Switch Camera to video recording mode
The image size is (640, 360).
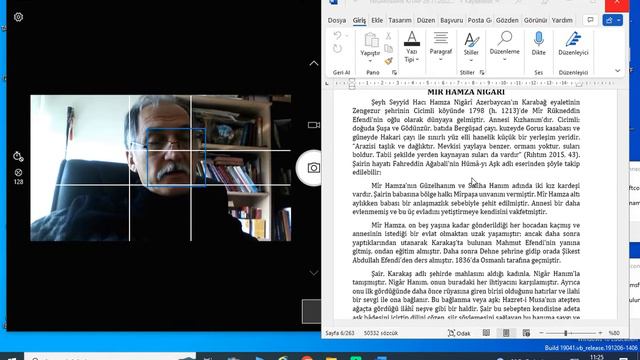313,125
